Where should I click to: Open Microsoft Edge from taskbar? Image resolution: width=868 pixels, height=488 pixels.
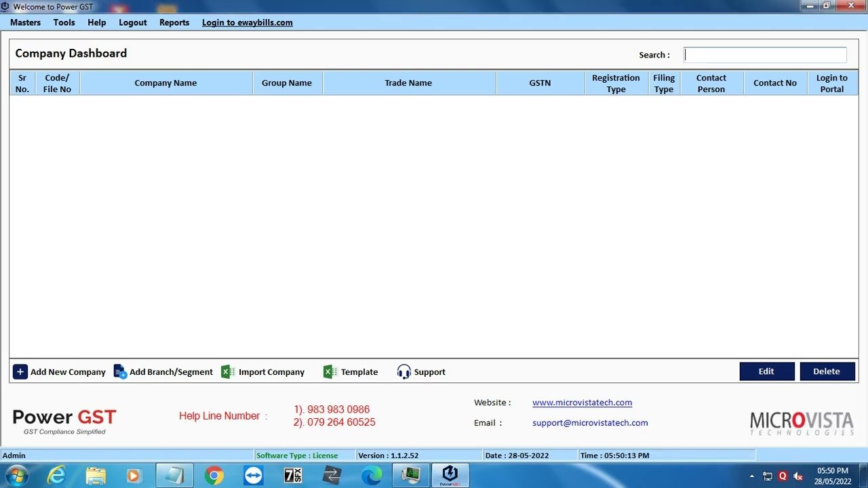[x=372, y=476]
